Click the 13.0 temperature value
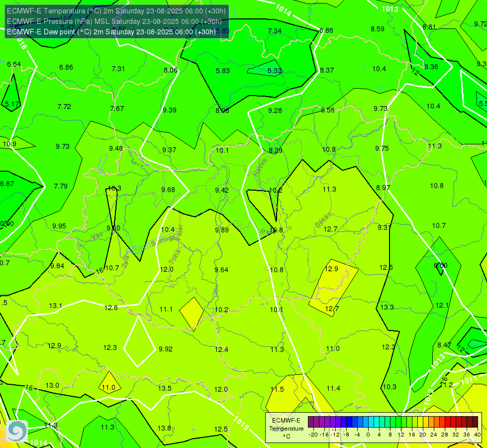 tap(52, 385)
